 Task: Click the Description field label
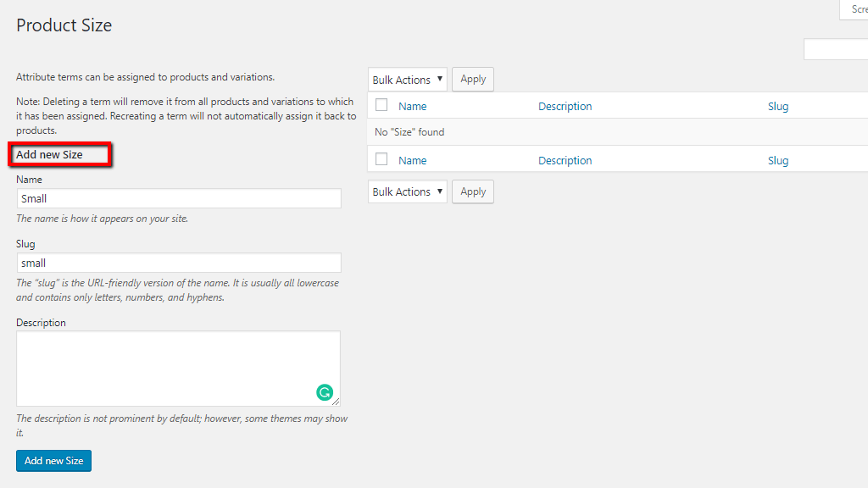pos(41,323)
